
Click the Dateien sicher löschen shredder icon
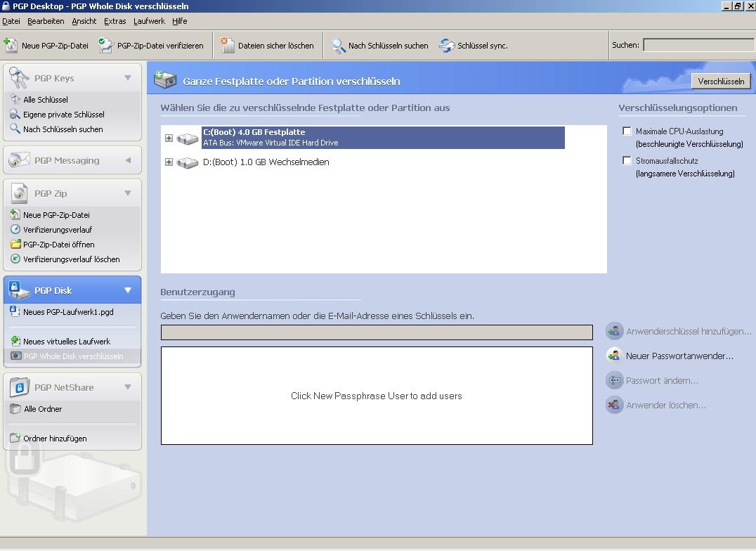(227, 45)
